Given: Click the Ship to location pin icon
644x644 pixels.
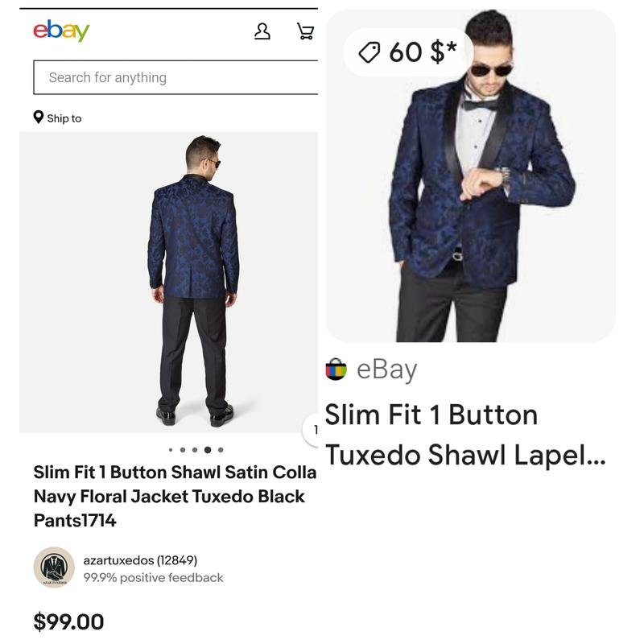Looking at the screenshot, I should tap(39, 118).
